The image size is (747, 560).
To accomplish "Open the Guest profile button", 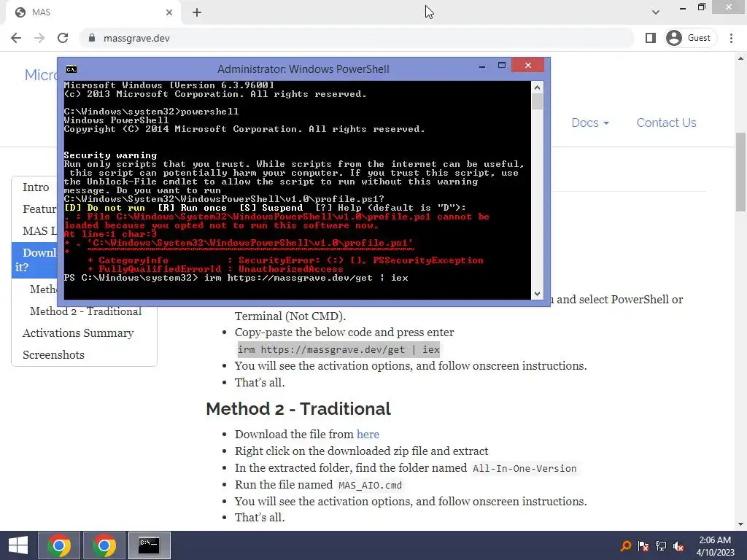I will pyautogui.click(x=689, y=38).
